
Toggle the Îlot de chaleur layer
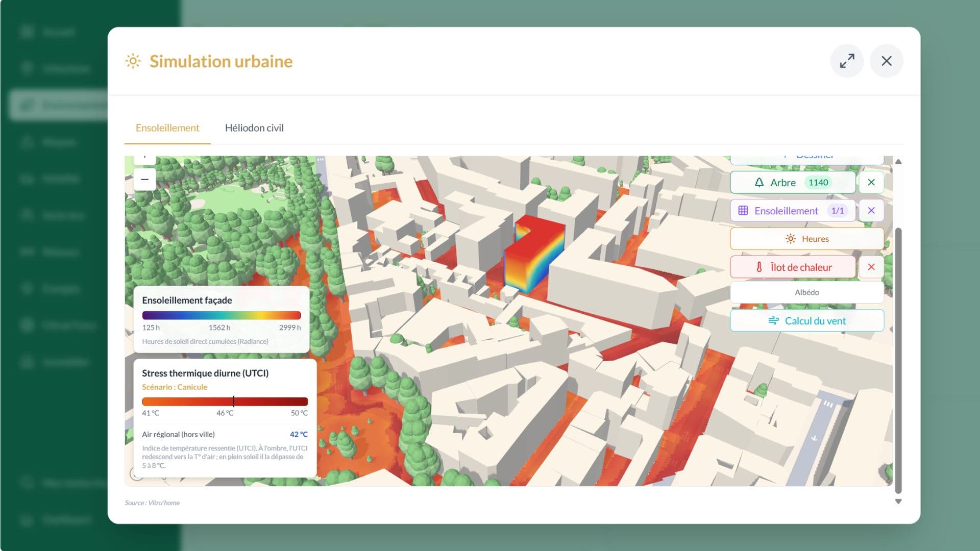(793, 267)
